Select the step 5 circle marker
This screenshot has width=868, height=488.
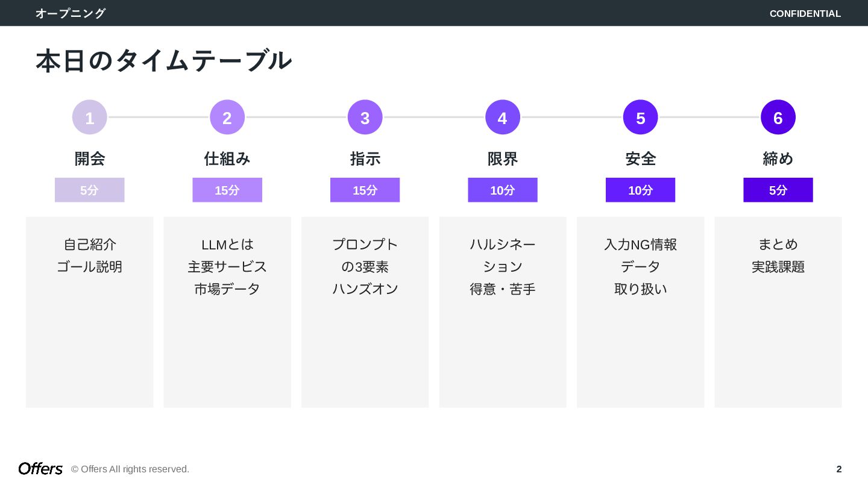pos(640,117)
